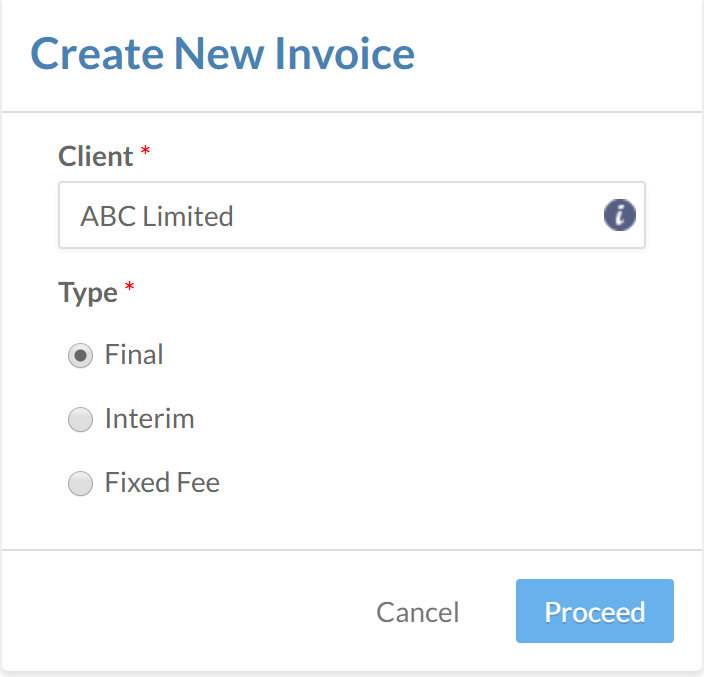Click the red asterisk beside Type
The height and width of the screenshot is (677, 704).
point(128,288)
